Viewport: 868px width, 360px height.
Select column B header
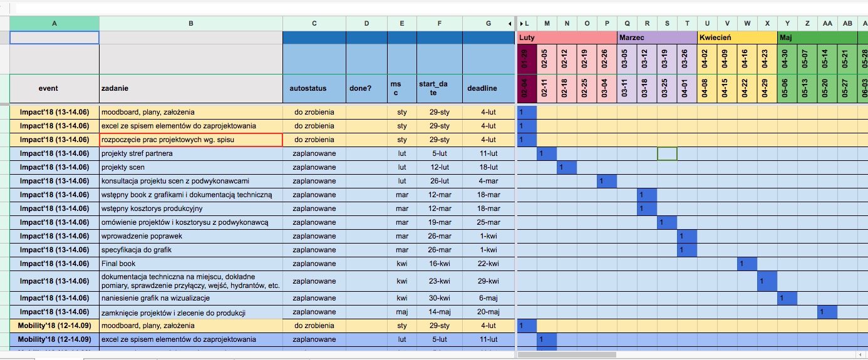(191, 24)
